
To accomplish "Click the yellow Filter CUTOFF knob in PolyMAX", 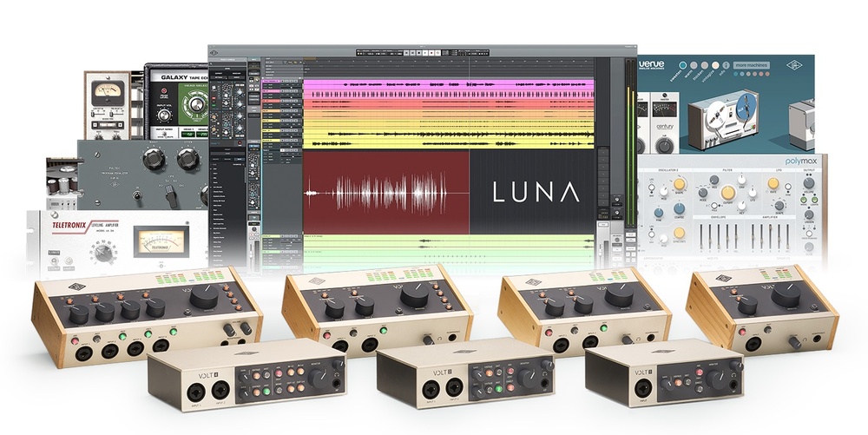I will tap(728, 193).
